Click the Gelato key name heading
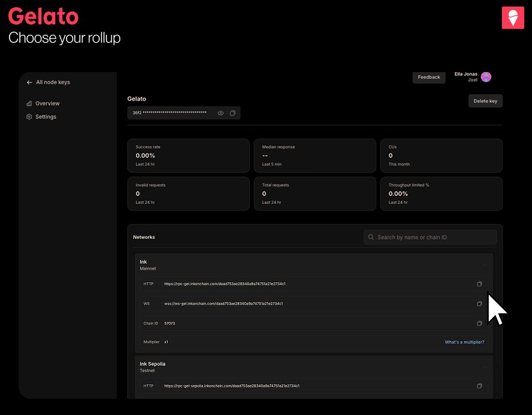Image resolution: width=532 pixels, height=415 pixels. 136,99
